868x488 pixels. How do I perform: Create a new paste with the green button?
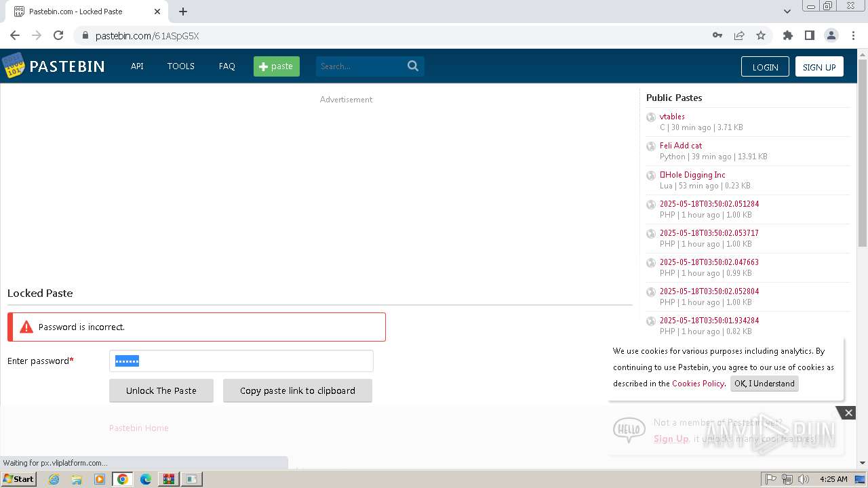point(277,66)
